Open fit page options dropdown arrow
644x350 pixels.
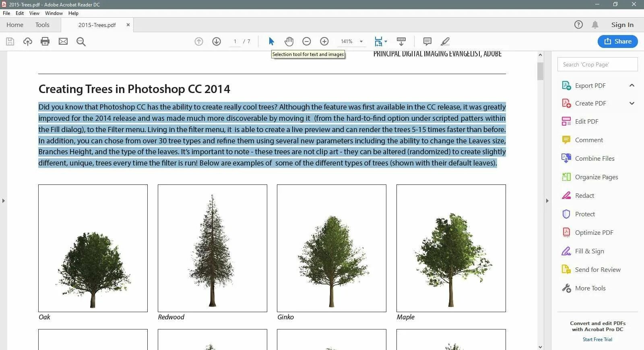tap(386, 41)
